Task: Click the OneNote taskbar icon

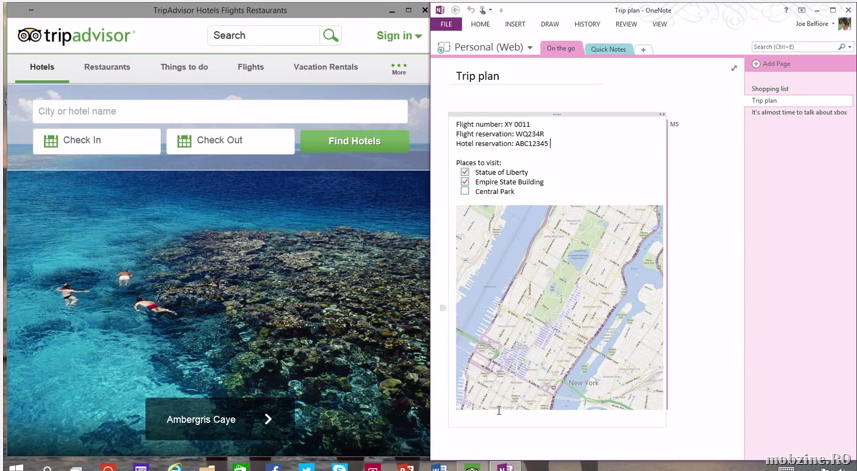Action: click(x=505, y=468)
